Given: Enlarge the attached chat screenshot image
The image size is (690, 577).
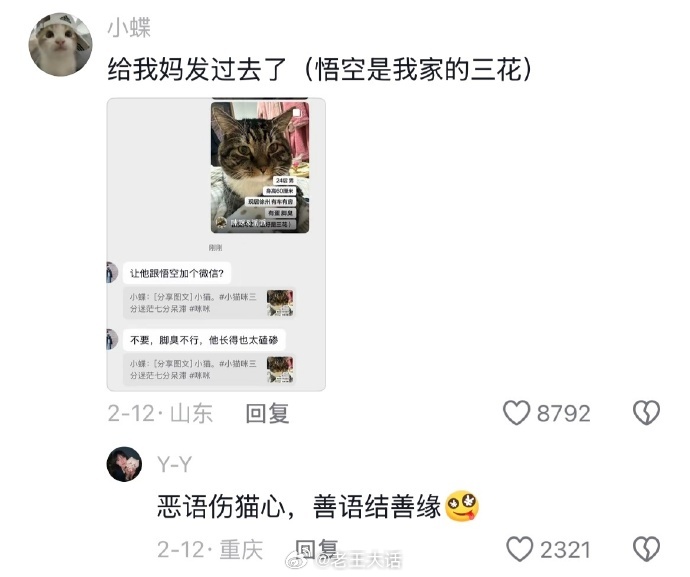Looking at the screenshot, I should (216, 244).
